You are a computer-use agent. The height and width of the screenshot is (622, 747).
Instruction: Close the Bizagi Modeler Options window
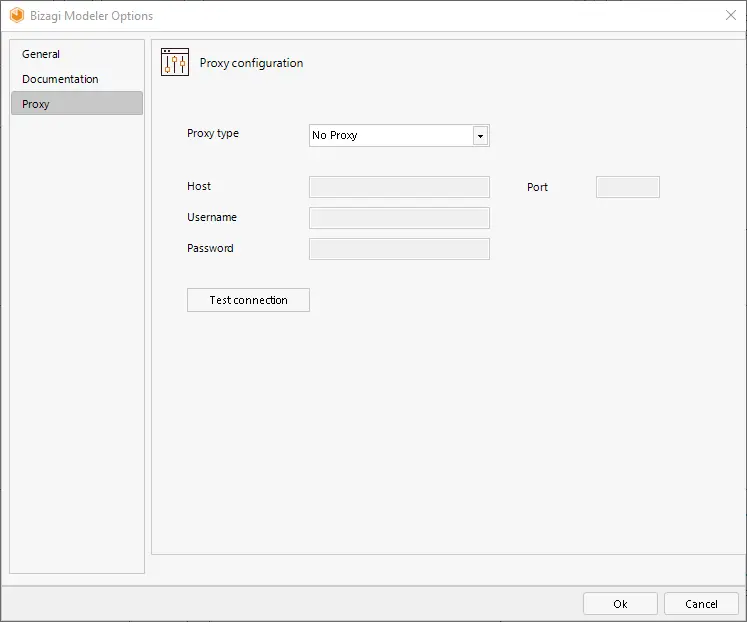tap(731, 15)
